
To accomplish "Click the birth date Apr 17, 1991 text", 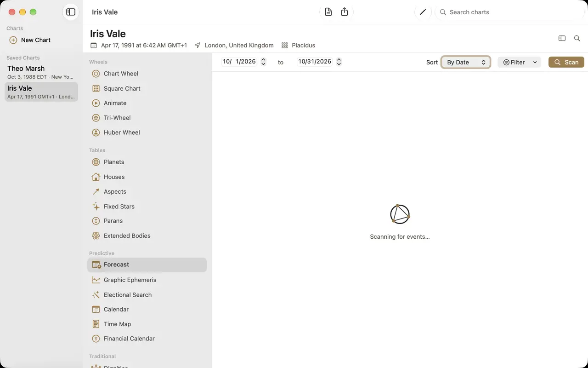I will pyautogui.click(x=144, y=46).
